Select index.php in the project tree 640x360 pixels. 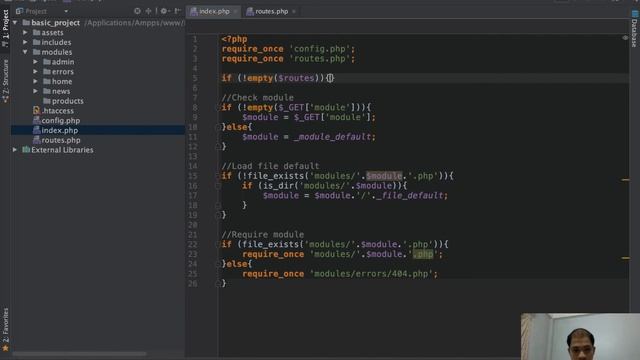[x=55, y=130]
